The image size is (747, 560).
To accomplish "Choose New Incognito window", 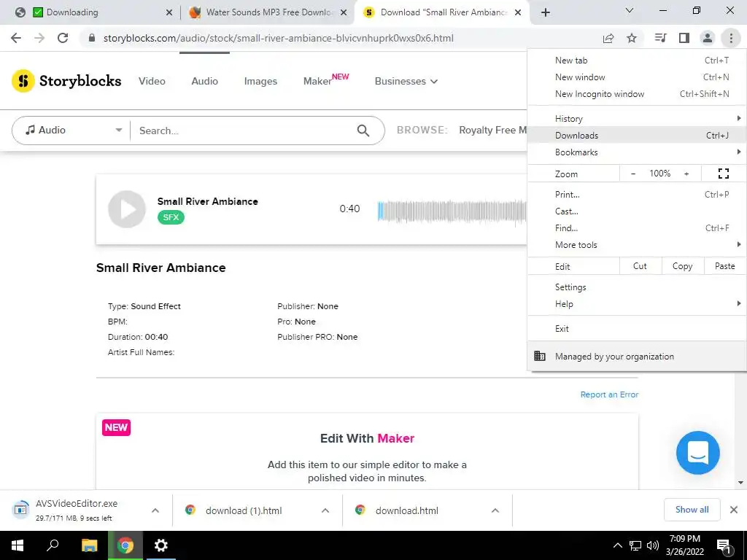I will [636, 94].
